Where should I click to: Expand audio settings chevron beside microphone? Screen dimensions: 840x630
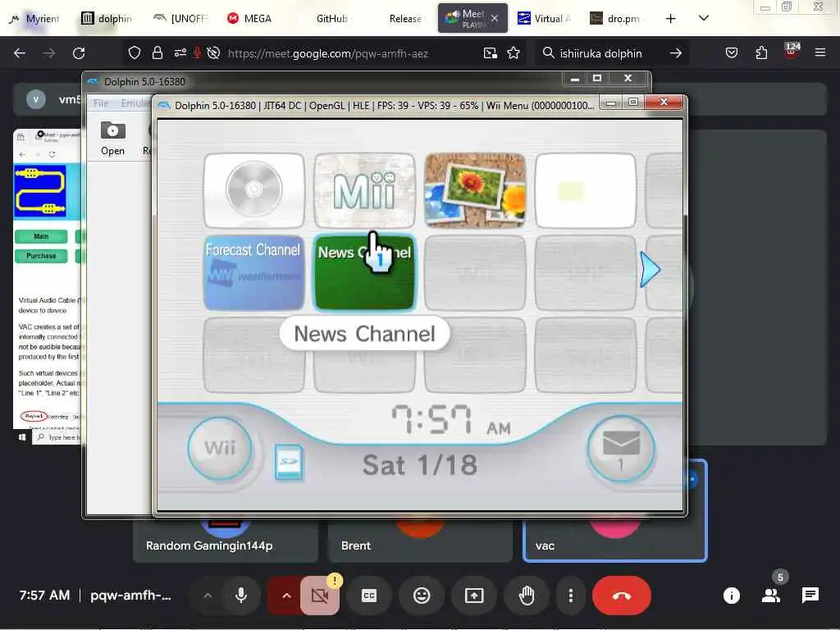208,596
